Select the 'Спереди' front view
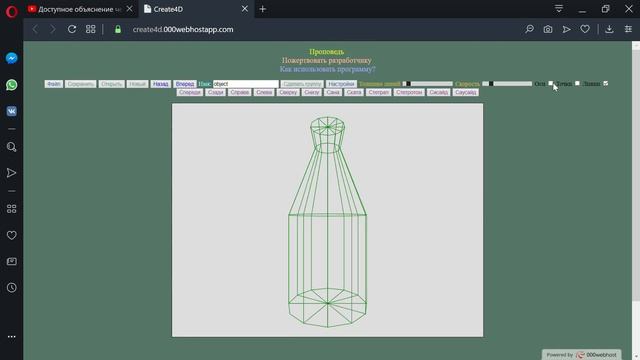This screenshot has width=640, height=360. 190,93
